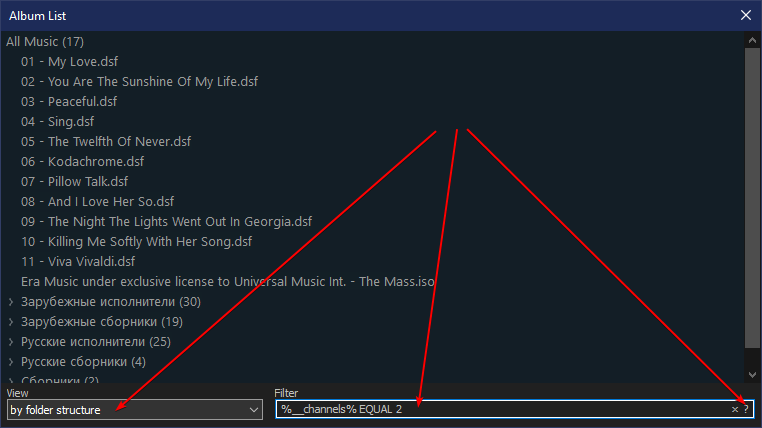Image resolution: width=762 pixels, height=428 pixels.
Task: Expand the Зарубежные сборники folder
Action: tap(11, 322)
